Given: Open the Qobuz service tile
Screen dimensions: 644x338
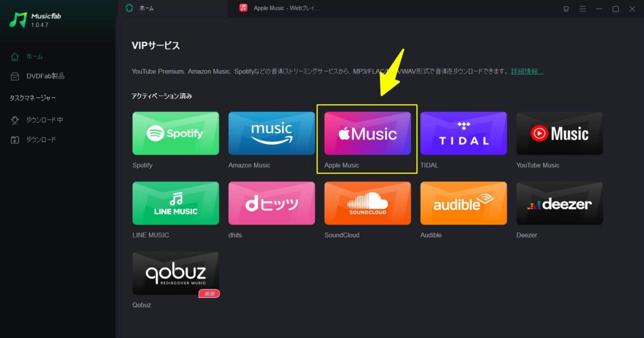Looking at the screenshot, I should 176,274.
